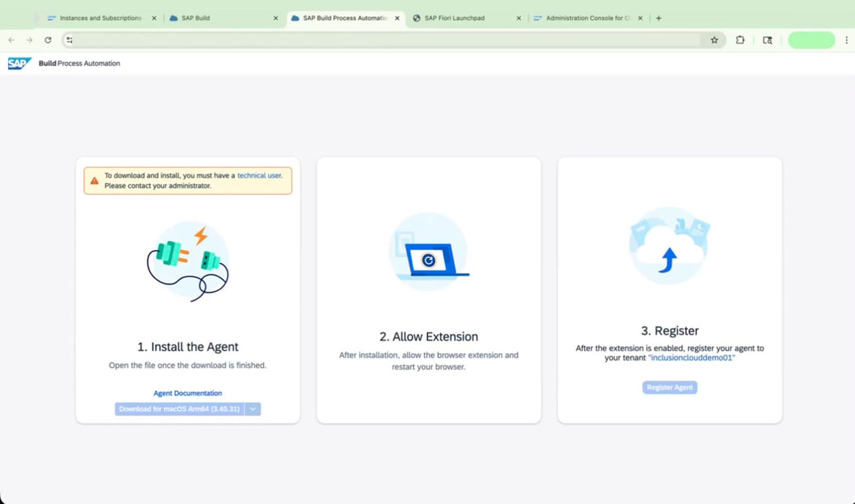855x504 pixels.
Task: Click the browser forward arrow
Action: (29, 40)
